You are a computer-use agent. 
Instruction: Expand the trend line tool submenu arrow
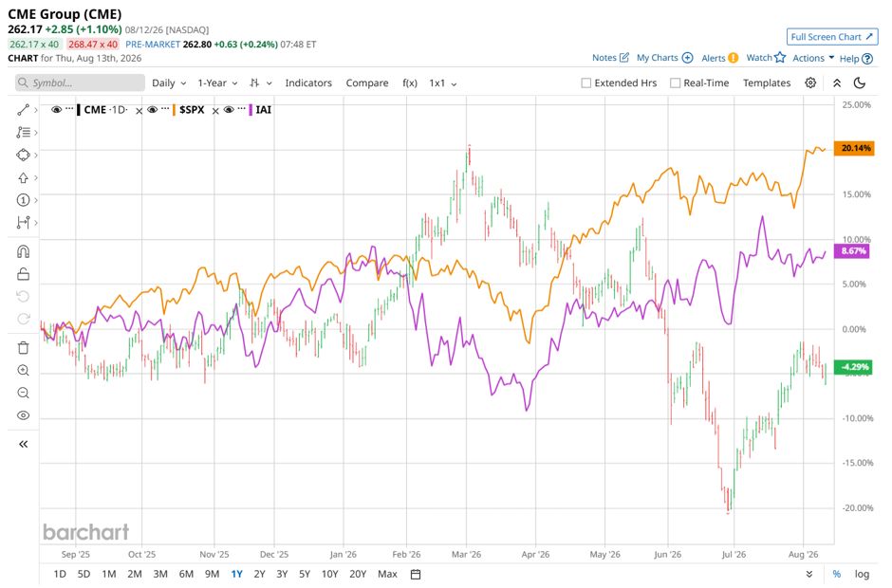[36, 110]
